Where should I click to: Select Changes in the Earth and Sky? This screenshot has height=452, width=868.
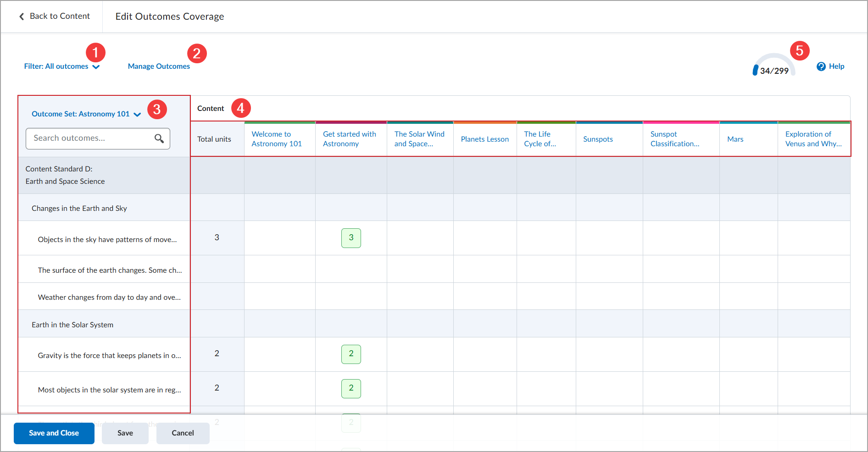[x=104, y=208]
